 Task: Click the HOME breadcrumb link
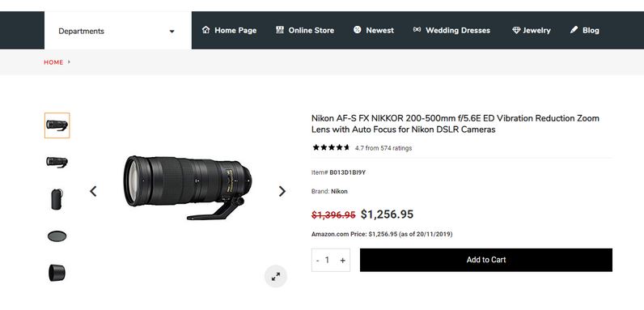click(53, 62)
